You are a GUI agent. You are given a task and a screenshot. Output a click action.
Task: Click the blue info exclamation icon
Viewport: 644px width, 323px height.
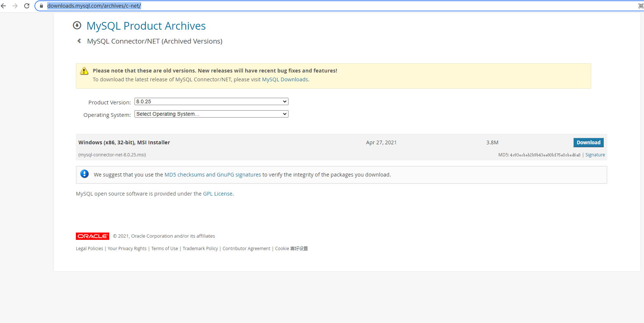(x=85, y=174)
